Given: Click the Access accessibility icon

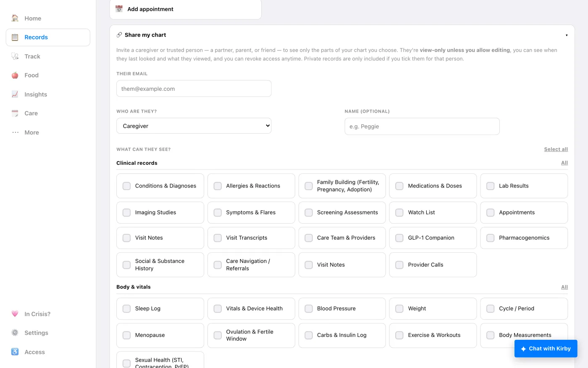Looking at the screenshot, I should point(15,352).
